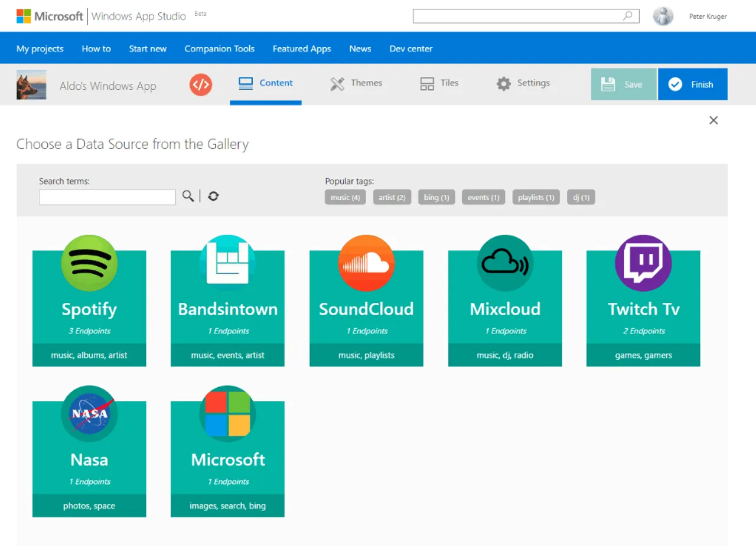
Task: Click the Mixcloud card title
Action: 505,309
